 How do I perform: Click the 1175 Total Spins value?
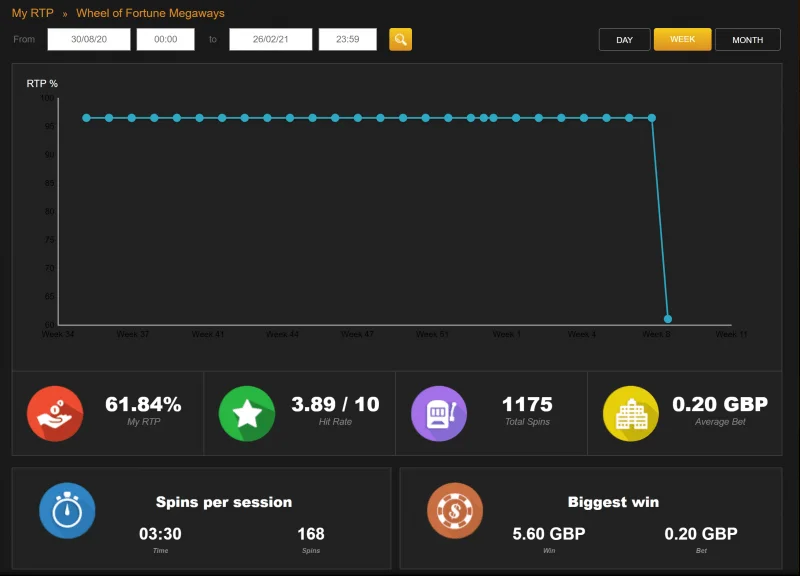click(528, 405)
